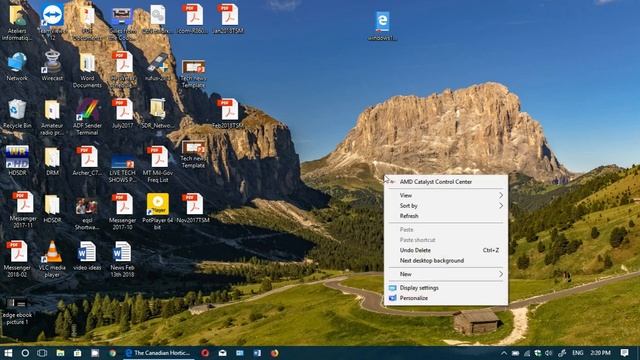Select the HDSDR folder icon
This screenshot has width=640, height=360.
click(x=52, y=209)
